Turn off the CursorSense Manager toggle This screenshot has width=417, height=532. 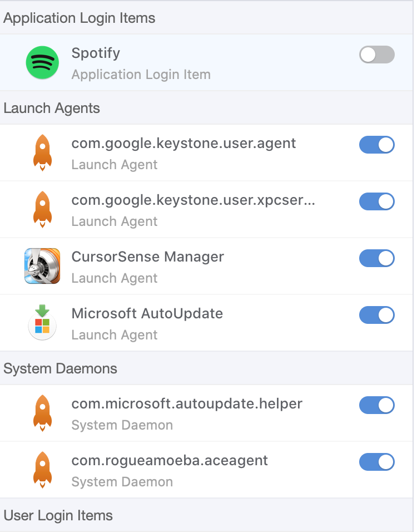(376, 258)
